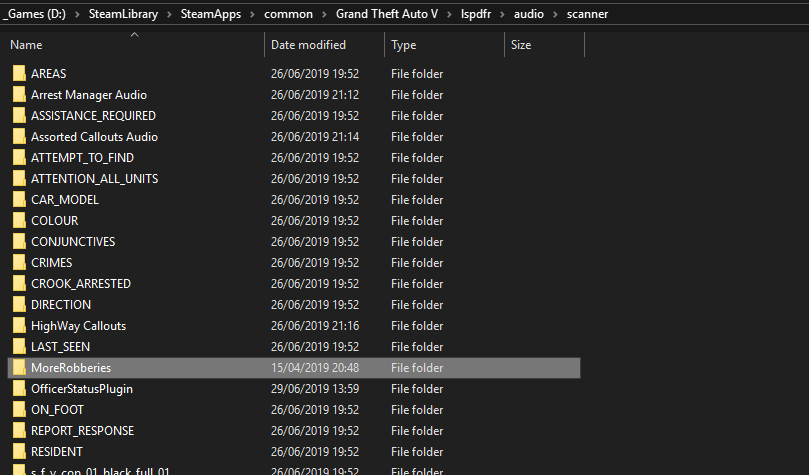Click the CONJUNCTIVES folder icon
The image size is (809, 475).
pyautogui.click(x=19, y=241)
